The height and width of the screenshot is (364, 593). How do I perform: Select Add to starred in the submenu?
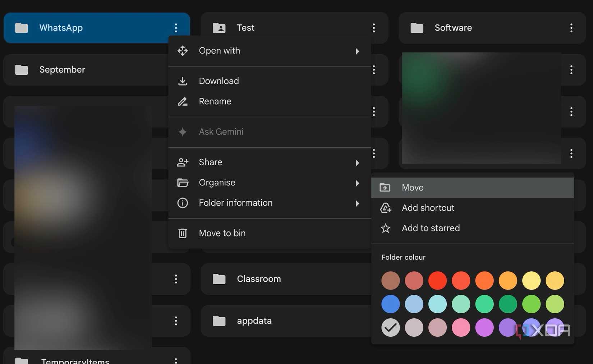tap(473, 228)
